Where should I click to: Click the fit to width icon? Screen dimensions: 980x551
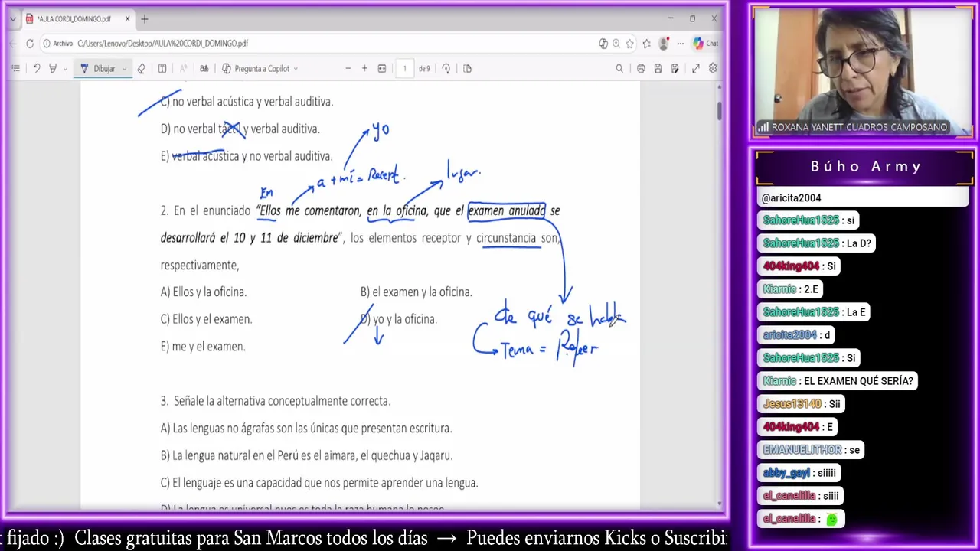click(x=382, y=69)
